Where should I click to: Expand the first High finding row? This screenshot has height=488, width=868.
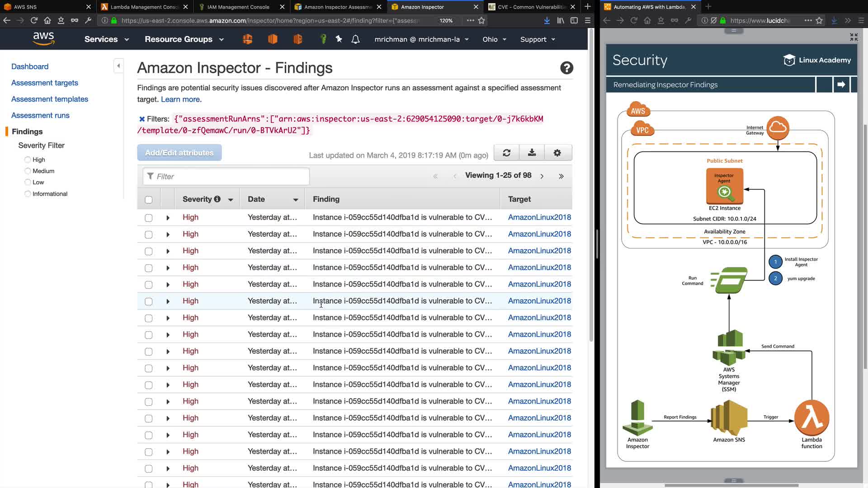[x=168, y=218]
